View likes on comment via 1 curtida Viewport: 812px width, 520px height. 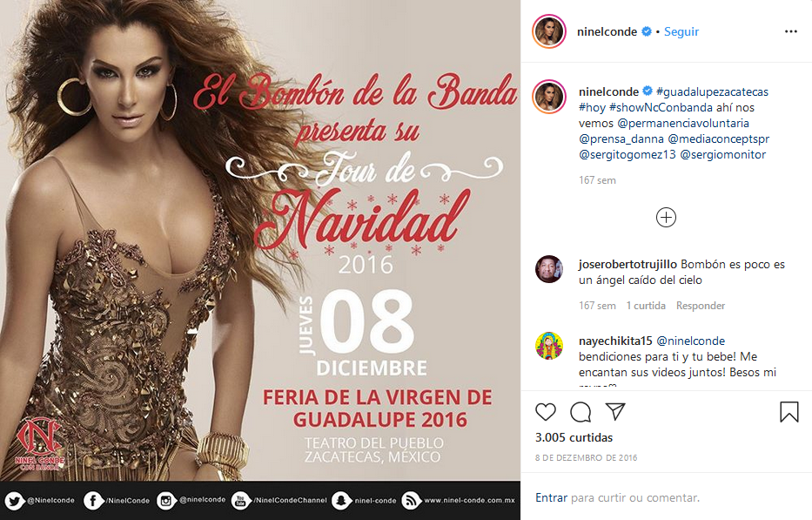coord(646,306)
